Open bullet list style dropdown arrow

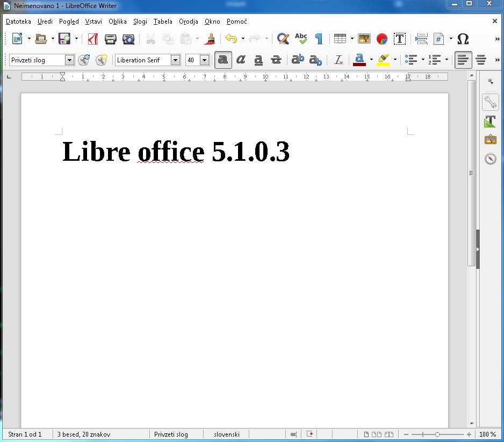pos(423,60)
